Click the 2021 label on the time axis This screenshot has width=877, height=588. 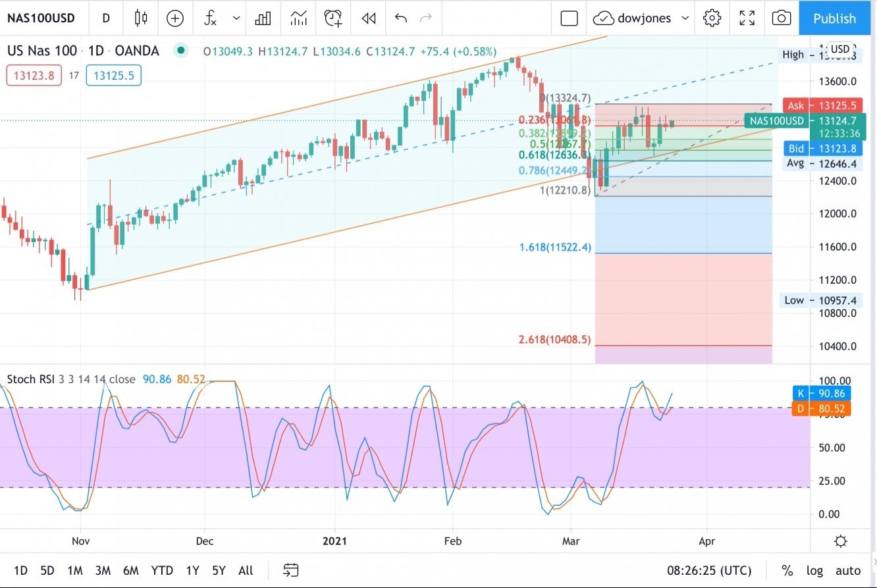click(334, 541)
